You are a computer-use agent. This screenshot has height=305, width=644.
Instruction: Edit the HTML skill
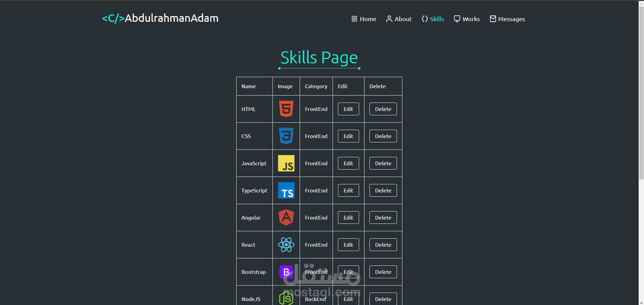tap(348, 109)
